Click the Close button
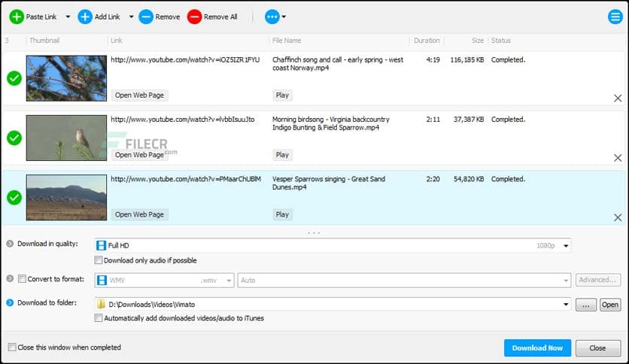629x364 pixels. tap(597, 348)
